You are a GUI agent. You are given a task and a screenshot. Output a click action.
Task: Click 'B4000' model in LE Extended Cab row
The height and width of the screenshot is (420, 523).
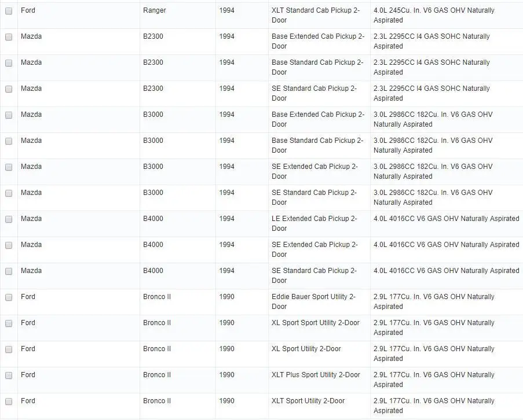click(x=153, y=219)
